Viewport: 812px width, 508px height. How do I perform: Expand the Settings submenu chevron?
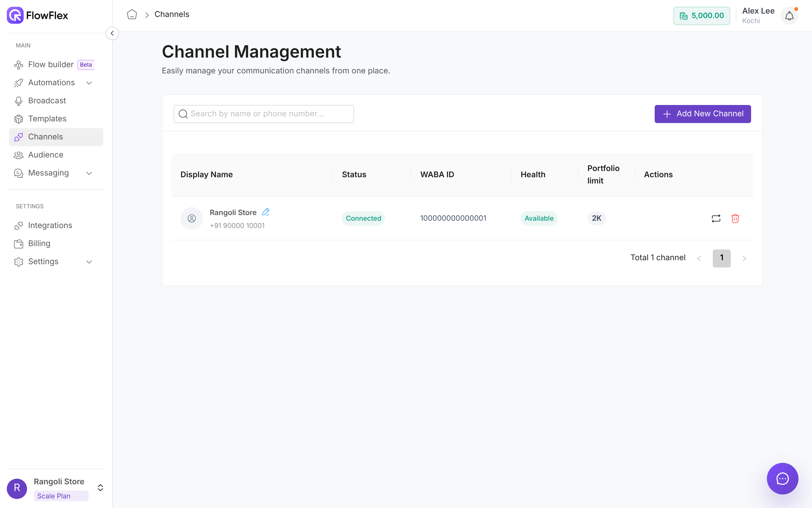89,262
